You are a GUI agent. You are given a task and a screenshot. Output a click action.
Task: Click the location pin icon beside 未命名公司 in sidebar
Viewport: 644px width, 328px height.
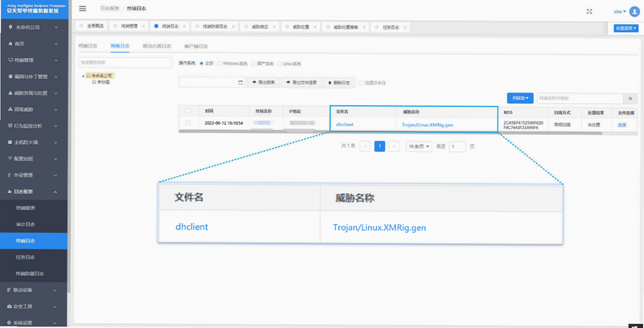pyautogui.click(x=10, y=27)
